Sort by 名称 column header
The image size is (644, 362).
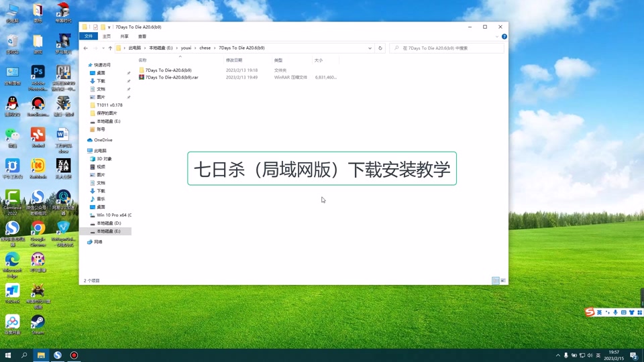coord(142,60)
